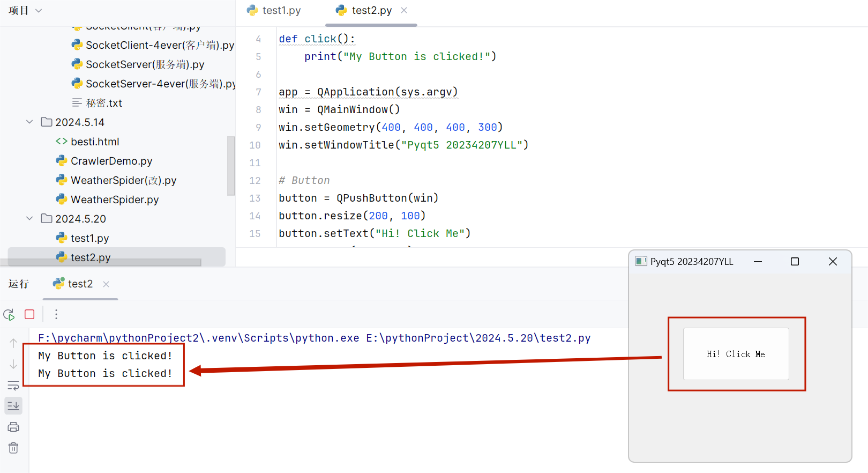Screen dimensions: 868x473
Task: Toggle soft-wrap in run console
Action: click(13, 386)
